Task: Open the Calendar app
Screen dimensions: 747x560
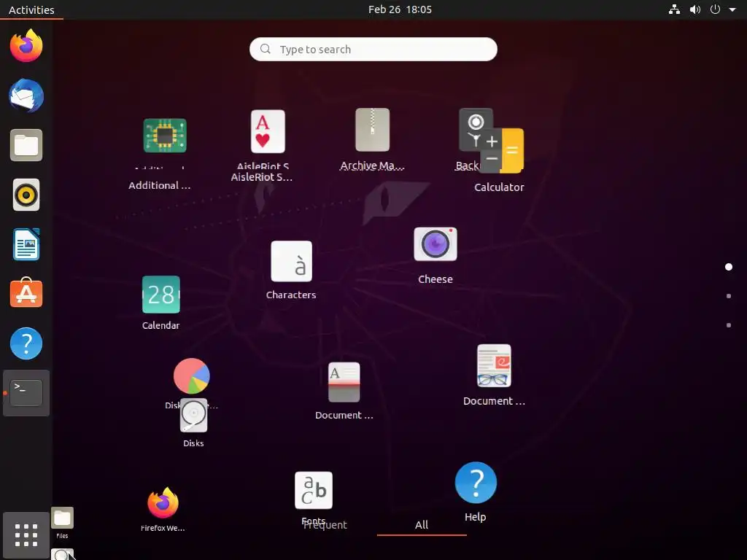Action: click(161, 295)
